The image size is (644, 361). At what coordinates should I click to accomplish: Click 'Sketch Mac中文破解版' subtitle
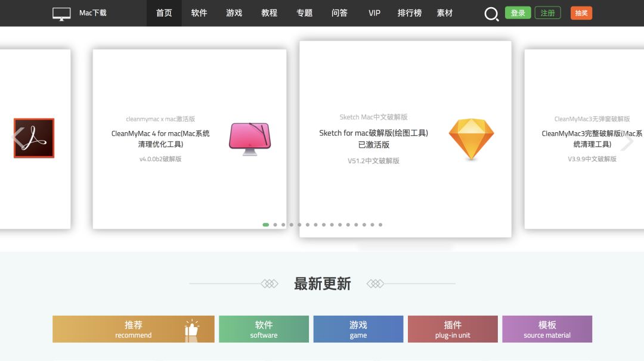tap(374, 117)
